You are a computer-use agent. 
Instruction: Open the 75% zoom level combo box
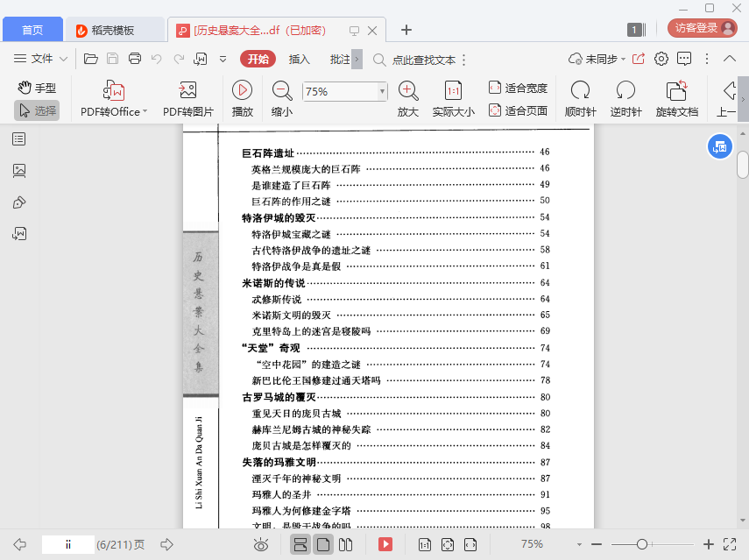tap(344, 91)
